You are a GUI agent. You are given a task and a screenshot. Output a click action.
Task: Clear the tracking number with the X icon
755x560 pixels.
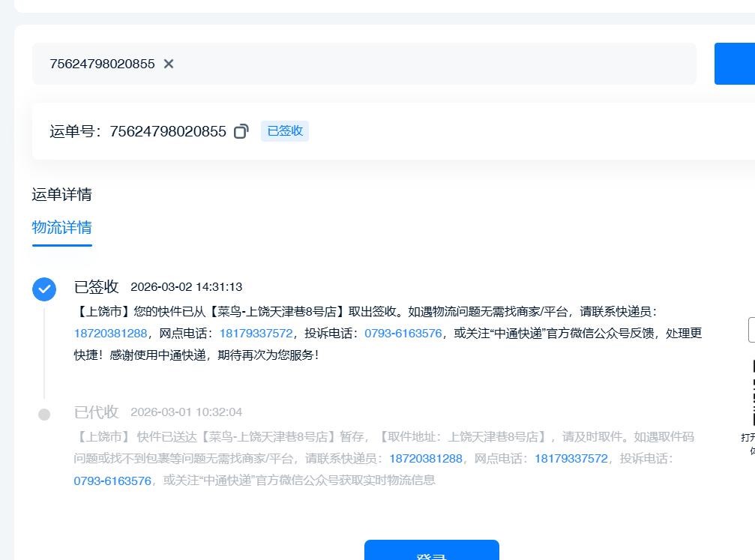(x=169, y=64)
